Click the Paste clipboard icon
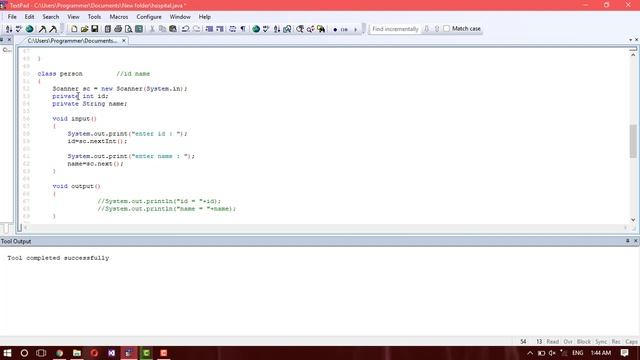The height and width of the screenshot is (360, 640). coord(173,29)
